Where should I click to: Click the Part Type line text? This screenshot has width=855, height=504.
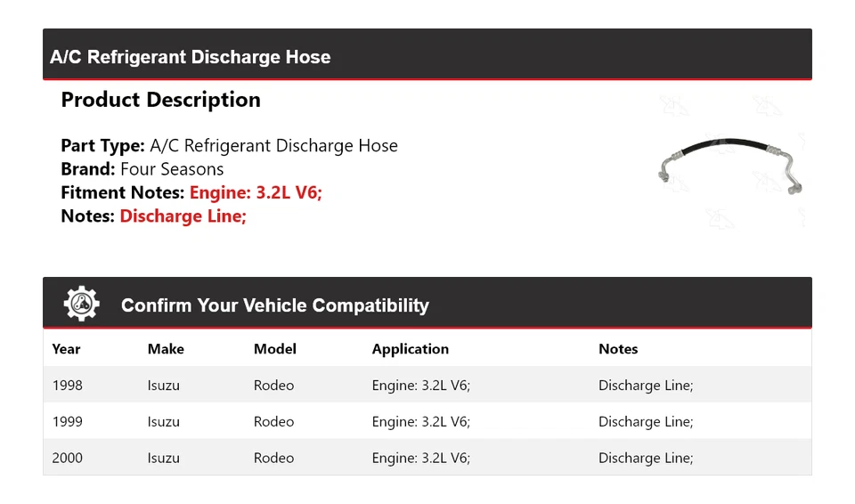[229, 146]
